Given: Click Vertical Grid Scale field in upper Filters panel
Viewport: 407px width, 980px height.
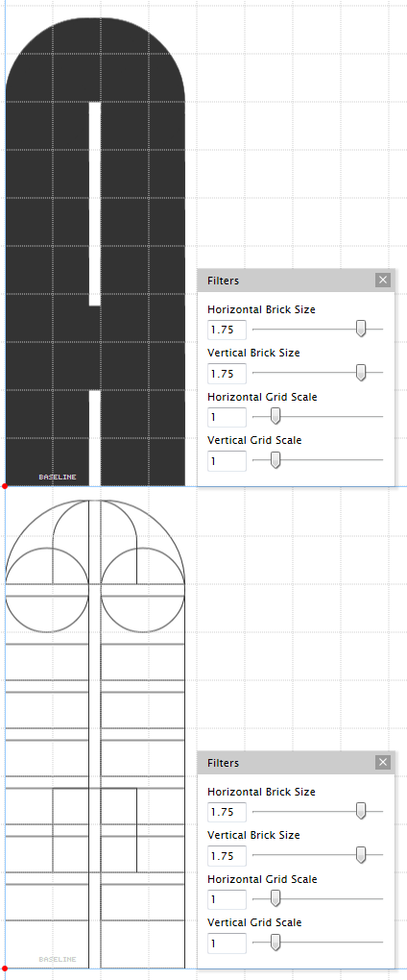Looking at the screenshot, I should point(227,461).
